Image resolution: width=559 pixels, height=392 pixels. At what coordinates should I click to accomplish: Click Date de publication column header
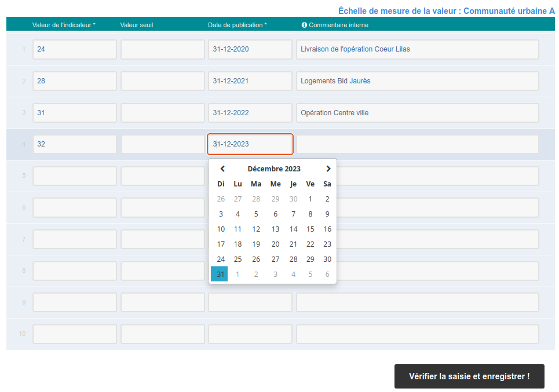click(x=238, y=25)
